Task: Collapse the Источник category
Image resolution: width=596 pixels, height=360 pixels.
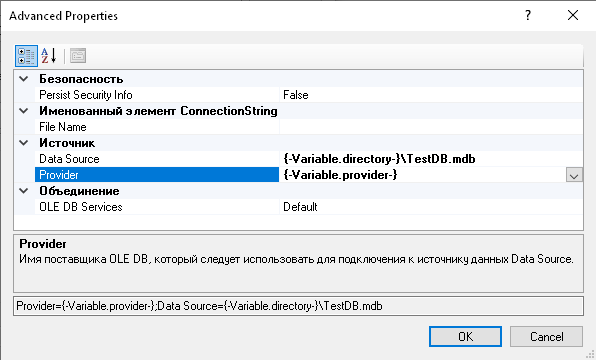Action: (x=24, y=143)
